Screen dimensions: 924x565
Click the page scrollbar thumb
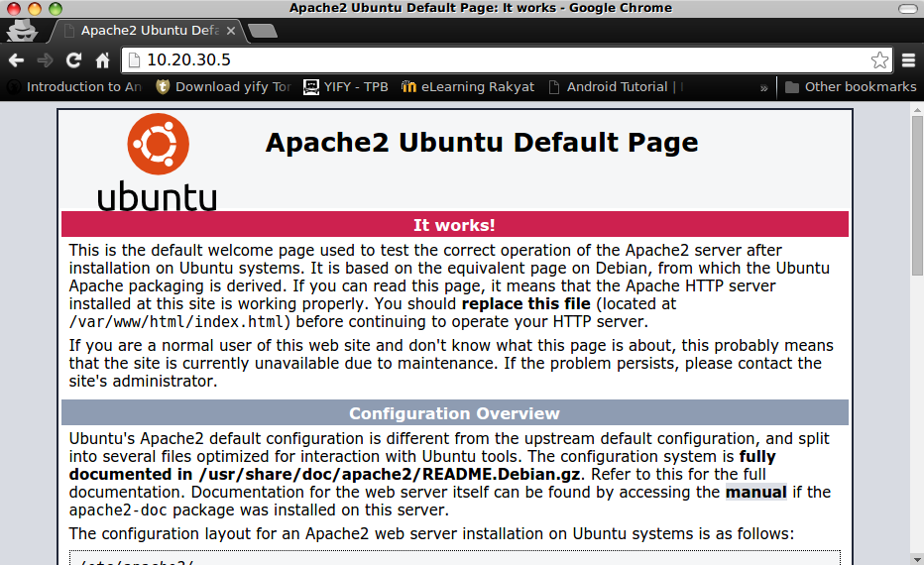coord(917,195)
